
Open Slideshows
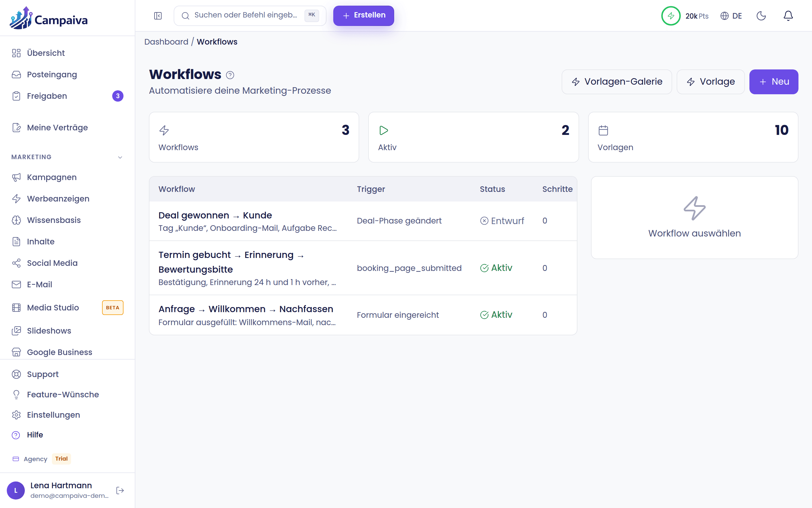(x=67, y=331)
